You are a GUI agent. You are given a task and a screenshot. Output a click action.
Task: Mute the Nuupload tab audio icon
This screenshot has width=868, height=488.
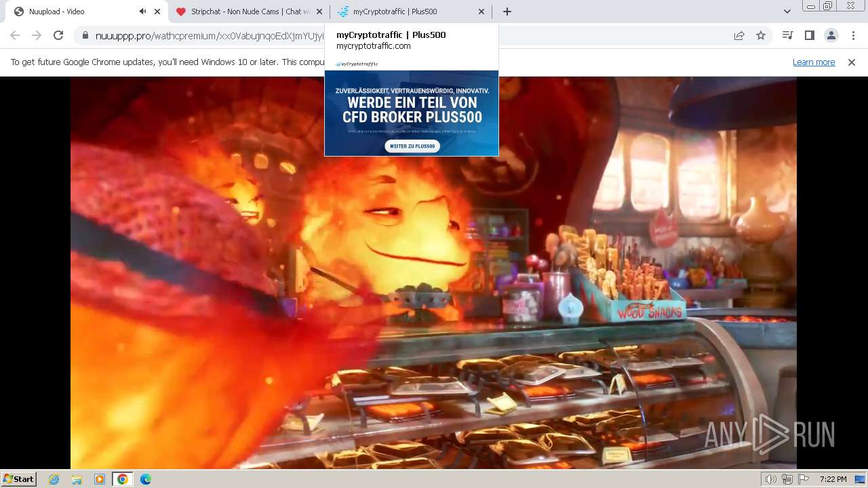coord(143,12)
